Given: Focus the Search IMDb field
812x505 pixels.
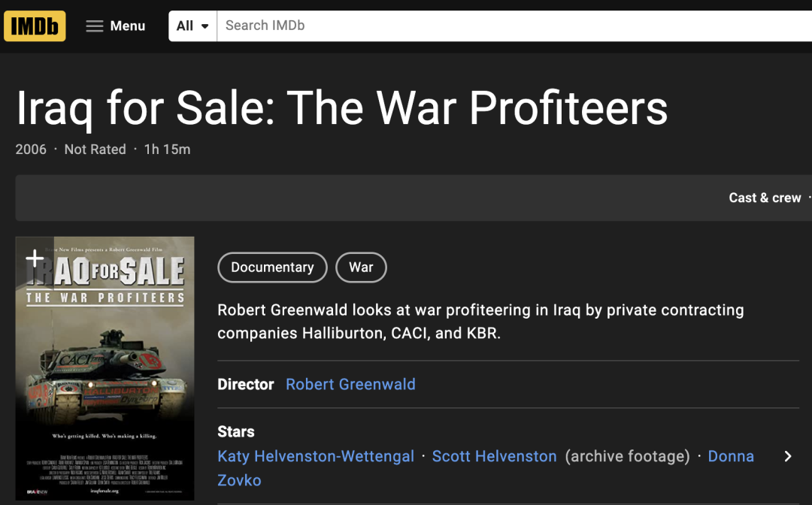Looking at the screenshot, I should [x=511, y=26].
